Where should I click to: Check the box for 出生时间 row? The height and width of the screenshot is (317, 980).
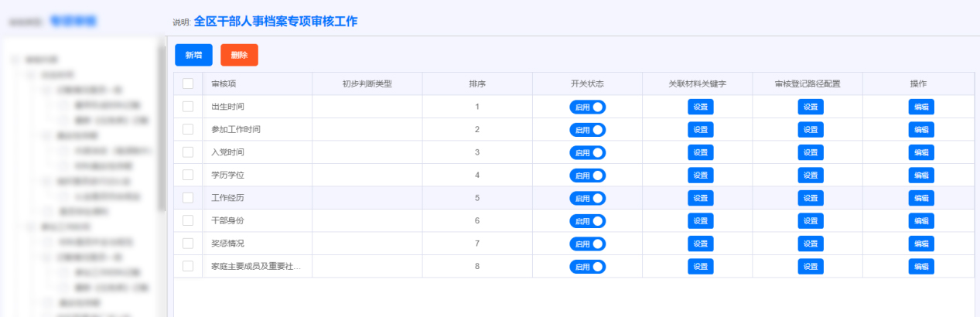click(188, 107)
